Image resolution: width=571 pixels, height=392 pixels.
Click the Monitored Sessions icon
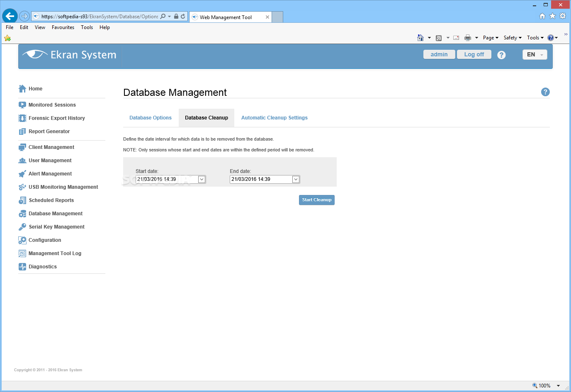click(x=22, y=105)
